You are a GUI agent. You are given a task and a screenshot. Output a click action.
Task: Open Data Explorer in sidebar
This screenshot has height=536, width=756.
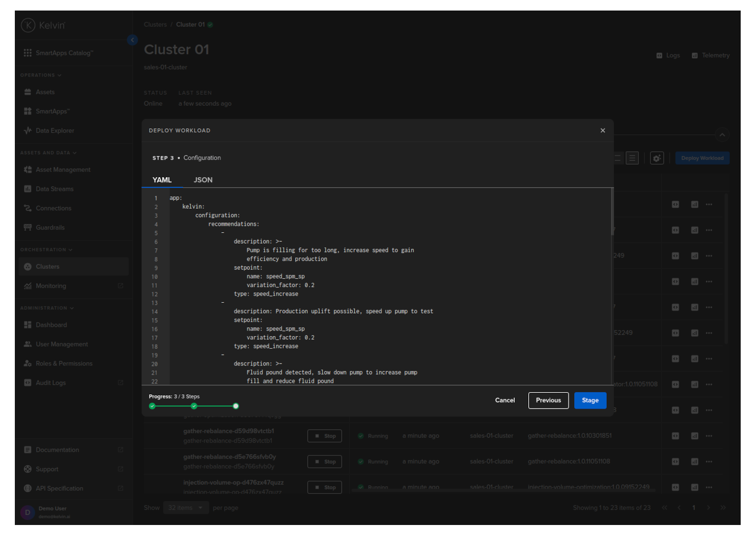pyautogui.click(x=55, y=131)
